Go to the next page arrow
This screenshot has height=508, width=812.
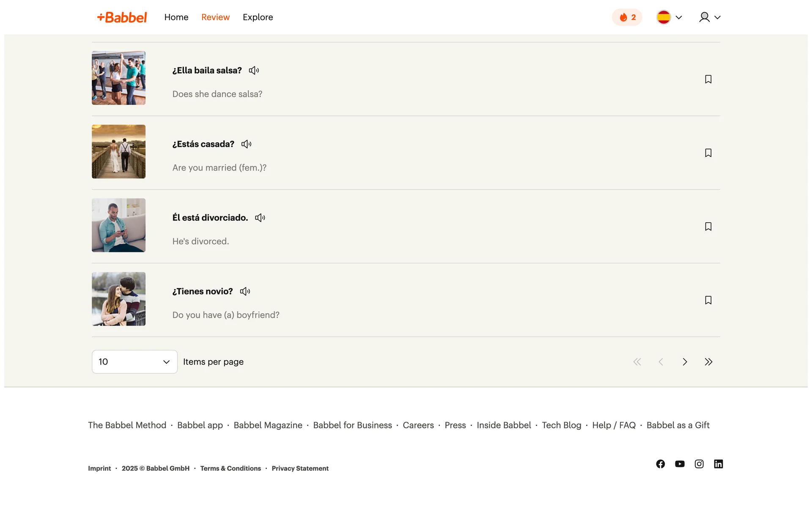pos(685,362)
